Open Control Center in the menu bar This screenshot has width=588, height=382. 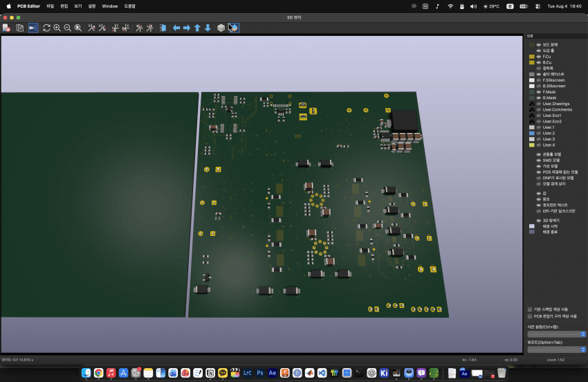tap(538, 6)
